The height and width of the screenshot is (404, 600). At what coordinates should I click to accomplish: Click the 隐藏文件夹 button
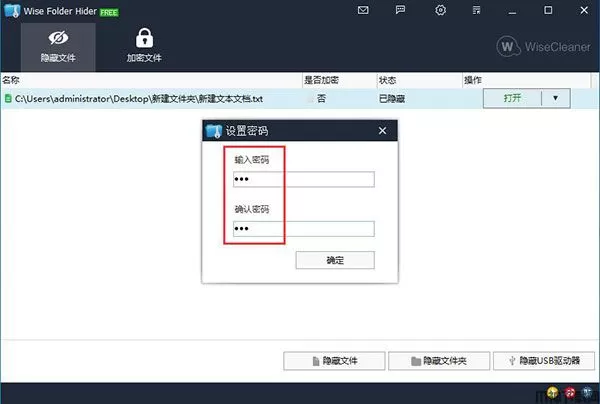(x=439, y=361)
